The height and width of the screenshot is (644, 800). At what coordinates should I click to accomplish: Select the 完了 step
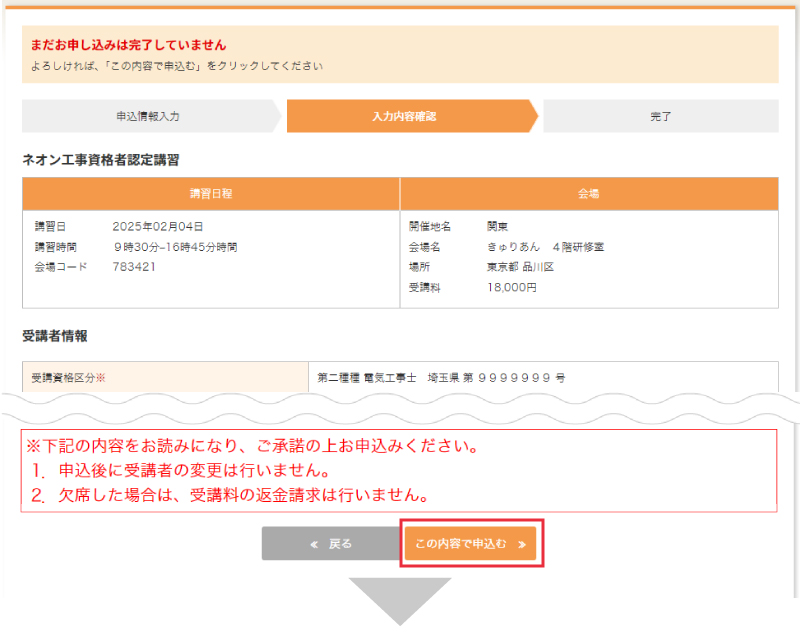point(660,116)
